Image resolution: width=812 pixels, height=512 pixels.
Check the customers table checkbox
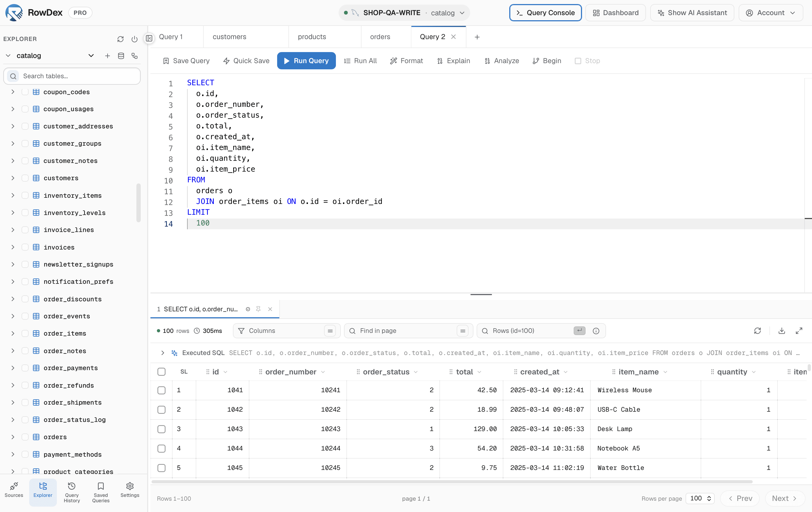(x=25, y=178)
